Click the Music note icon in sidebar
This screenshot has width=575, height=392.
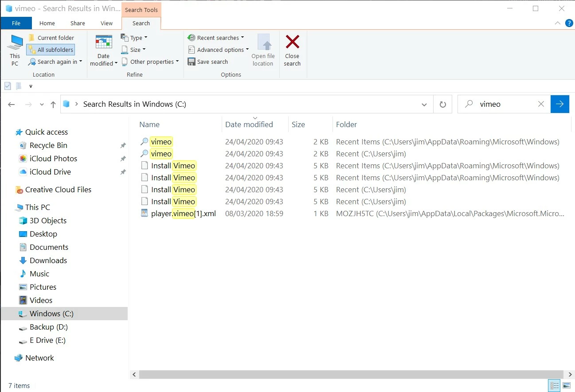(23, 274)
